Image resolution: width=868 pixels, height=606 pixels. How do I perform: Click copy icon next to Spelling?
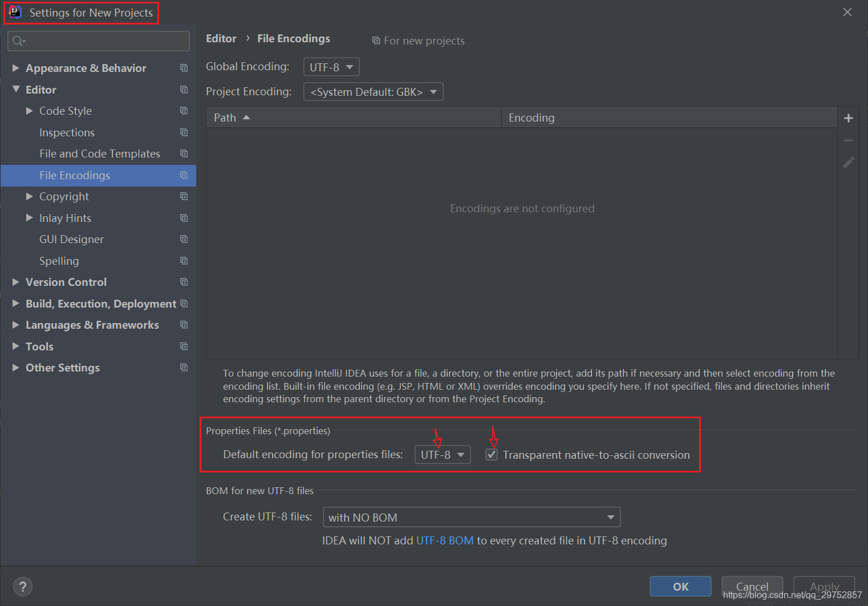184,261
